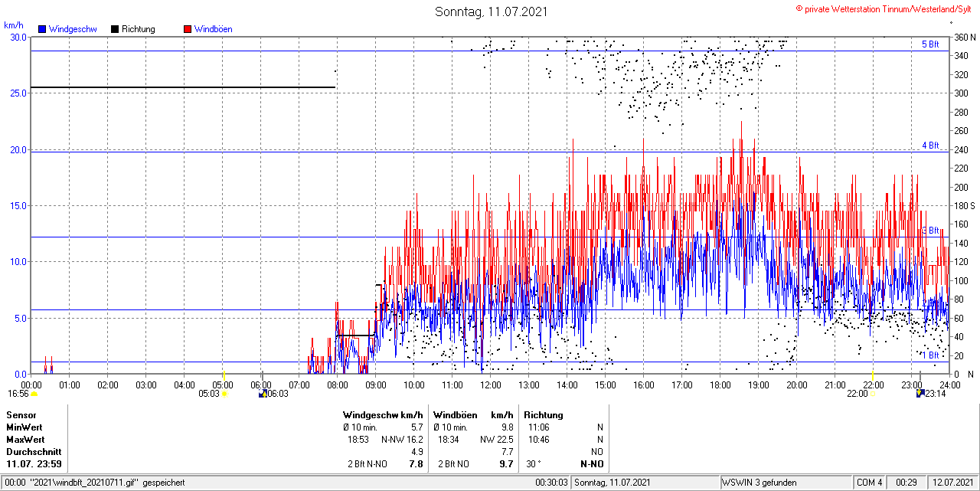The height and width of the screenshot is (491, 980).
Task: Click the sunrise sun icon at 05:03
Action: [225, 394]
